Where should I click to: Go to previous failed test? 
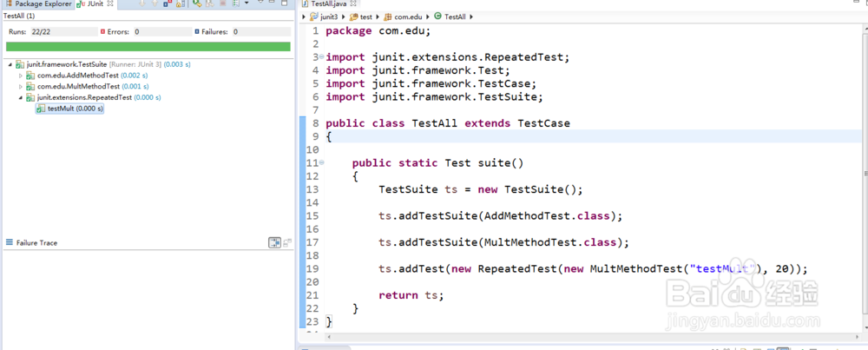coord(155,3)
